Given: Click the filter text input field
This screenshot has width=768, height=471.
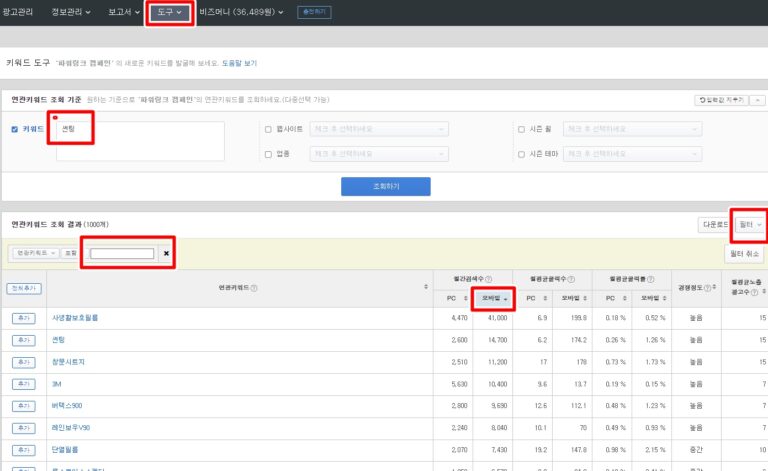Looking at the screenshot, I should 122,254.
